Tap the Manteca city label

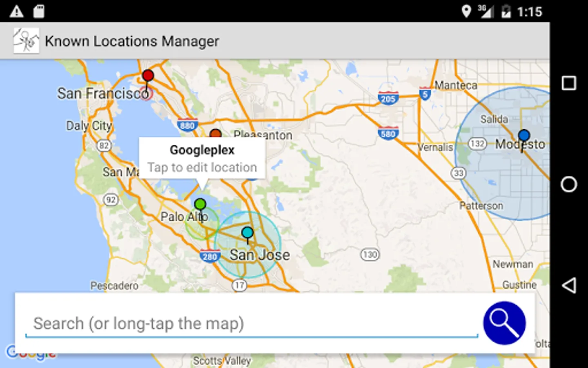[456, 85]
